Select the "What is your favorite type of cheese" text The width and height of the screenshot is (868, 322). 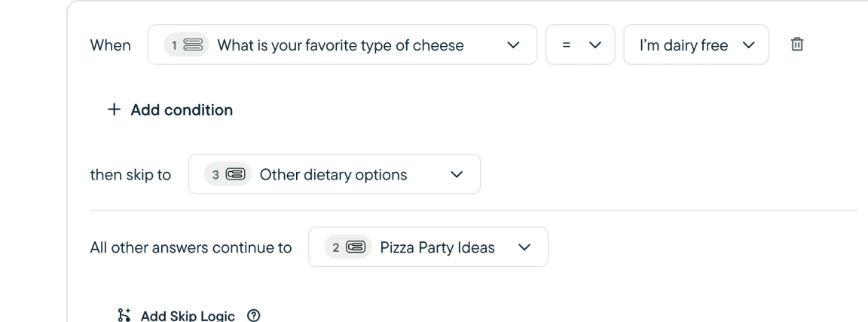[341, 45]
